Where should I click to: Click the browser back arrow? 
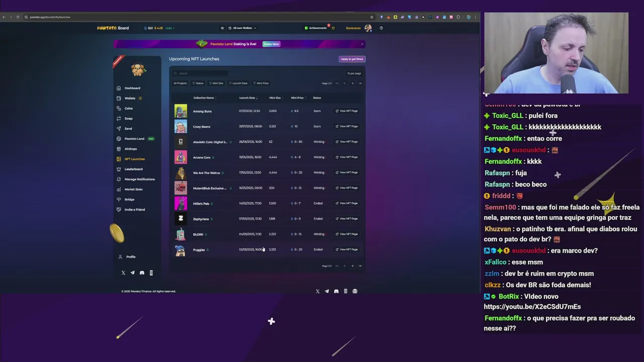(4, 17)
